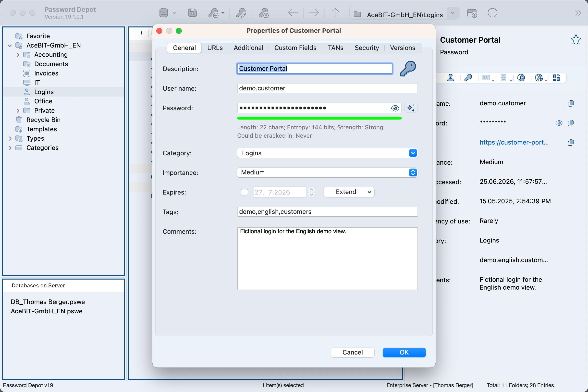Click the Description field containing Customer Portal
The height and width of the screenshot is (392, 588).
tap(315, 69)
